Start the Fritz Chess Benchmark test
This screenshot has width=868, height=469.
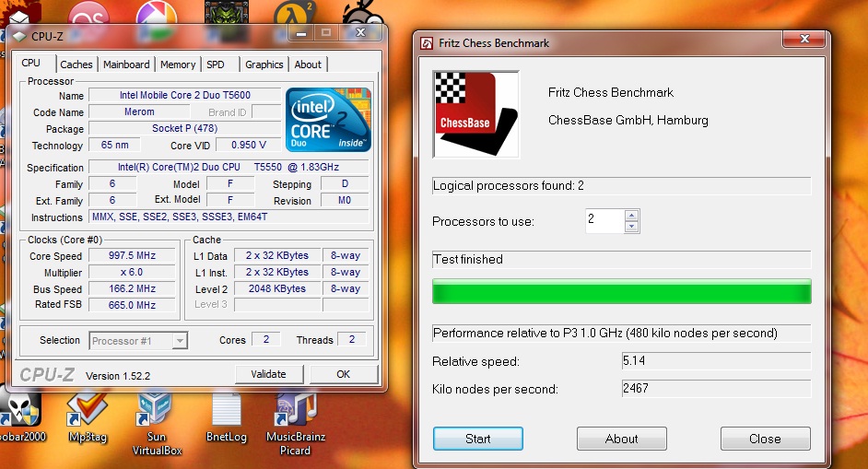point(477,439)
